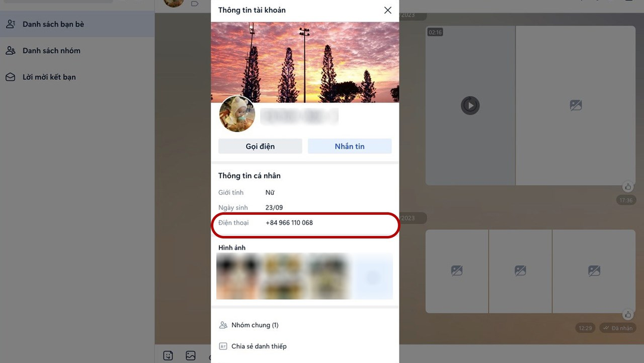The height and width of the screenshot is (363, 644).
Task: View the sunset cover photo
Action: [305, 61]
